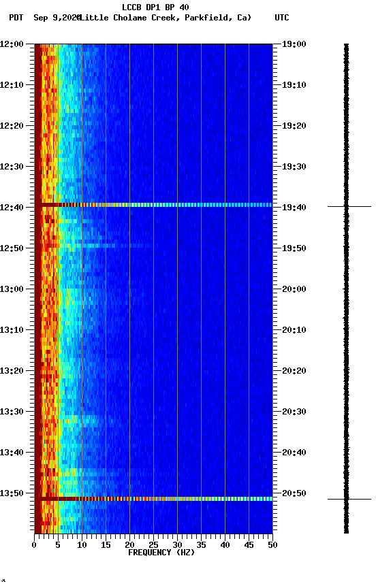This screenshot has width=376, height=588.
Task: Click the '13:00' PDT time label
Action: point(12,289)
